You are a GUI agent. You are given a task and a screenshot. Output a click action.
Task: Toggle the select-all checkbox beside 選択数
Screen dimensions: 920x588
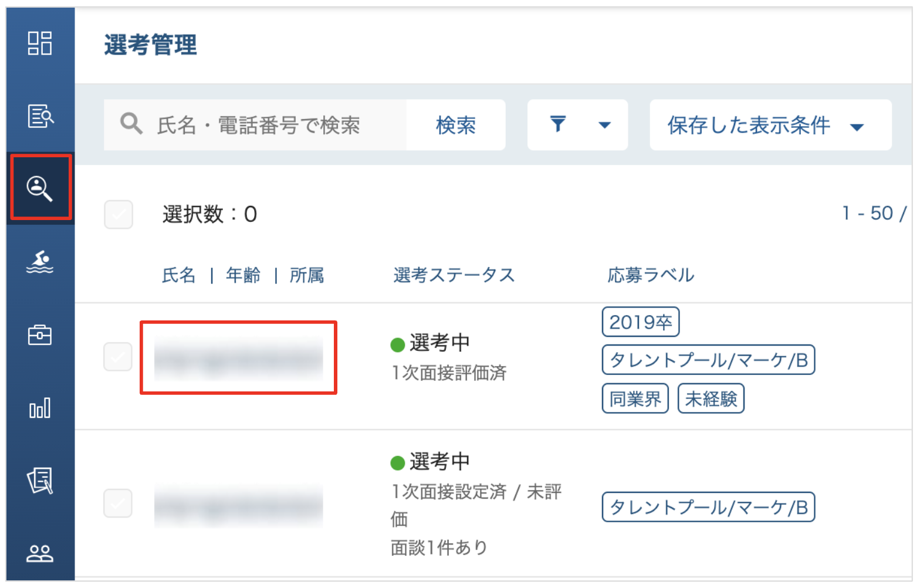coord(119,214)
